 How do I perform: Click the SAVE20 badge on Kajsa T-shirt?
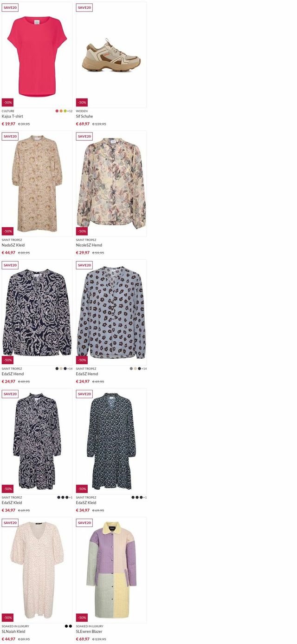pos(10,7)
